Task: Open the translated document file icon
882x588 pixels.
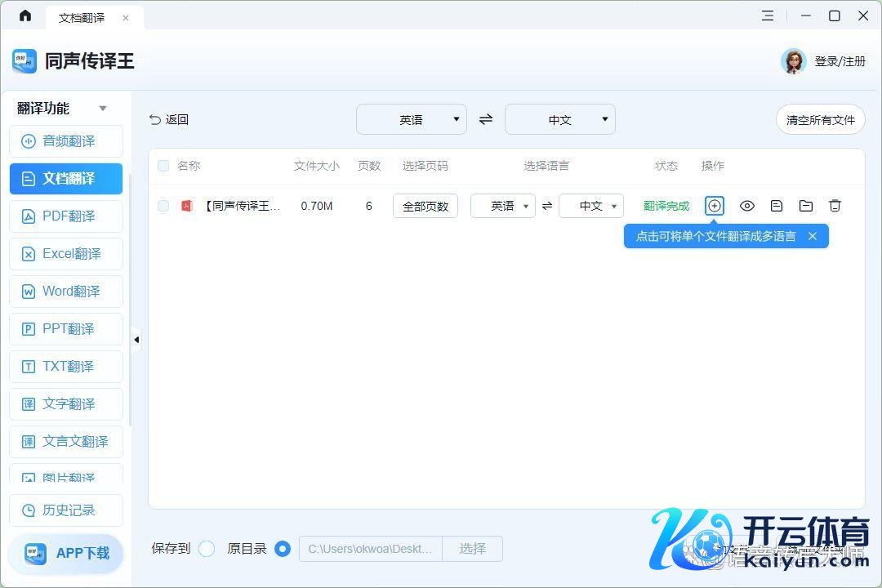Action: tap(777, 206)
